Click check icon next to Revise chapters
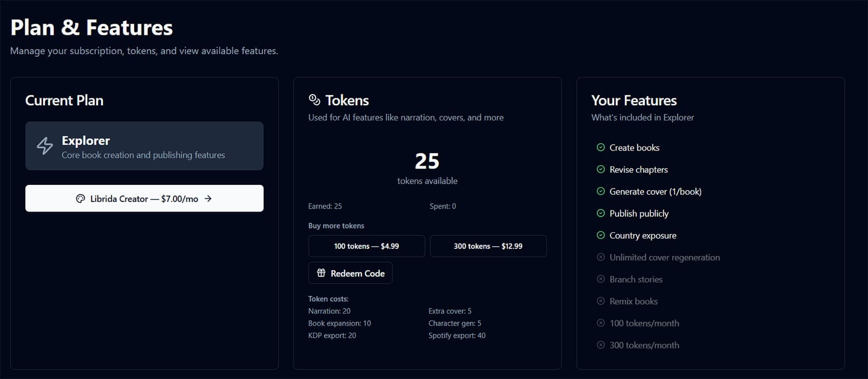The image size is (868, 379). 600,169
